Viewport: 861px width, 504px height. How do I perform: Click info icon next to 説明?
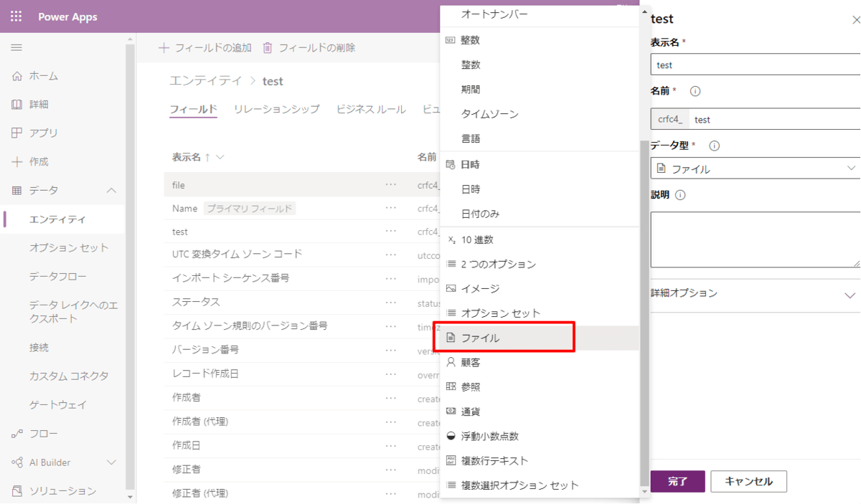pyautogui.click(x=680, y=195)
